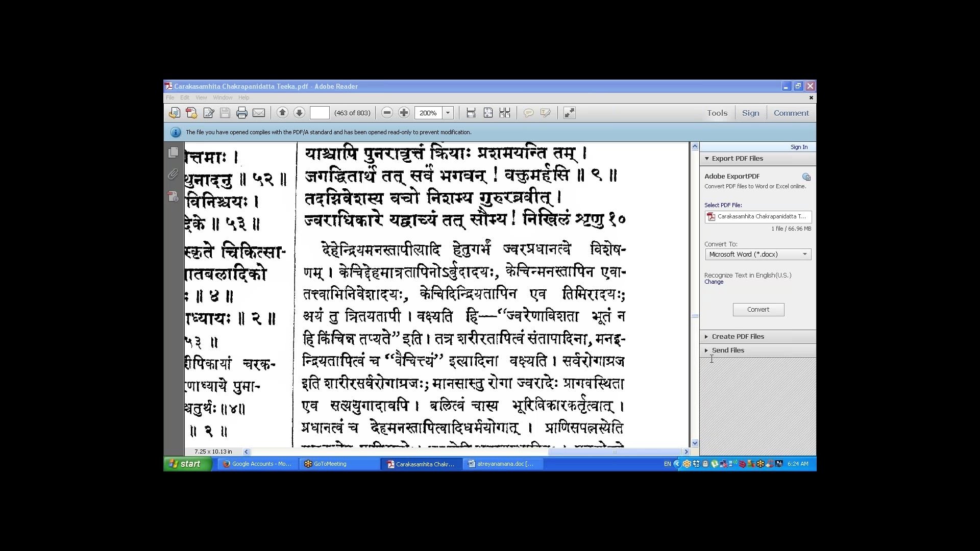The height and width of the screenshot is (551, 980).
Task: Click the Change language link
Action: pyautogui.click(x=714, y=282)
